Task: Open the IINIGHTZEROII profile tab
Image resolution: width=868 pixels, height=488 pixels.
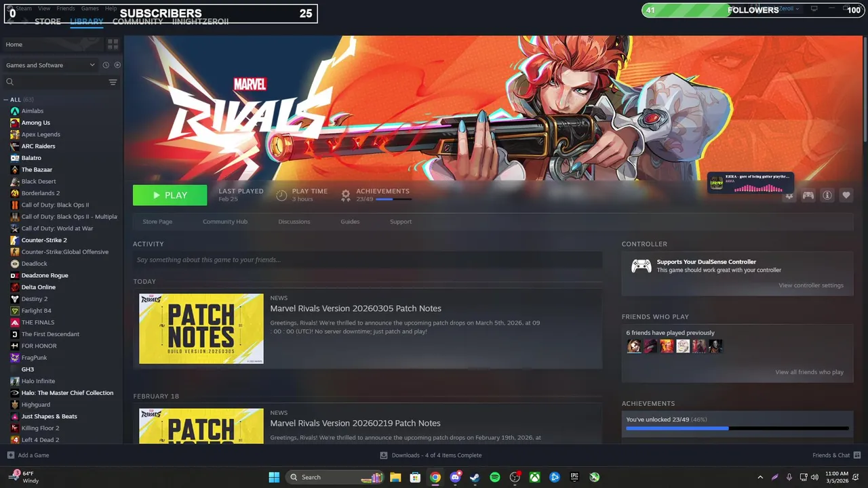Action: (200, 22)
